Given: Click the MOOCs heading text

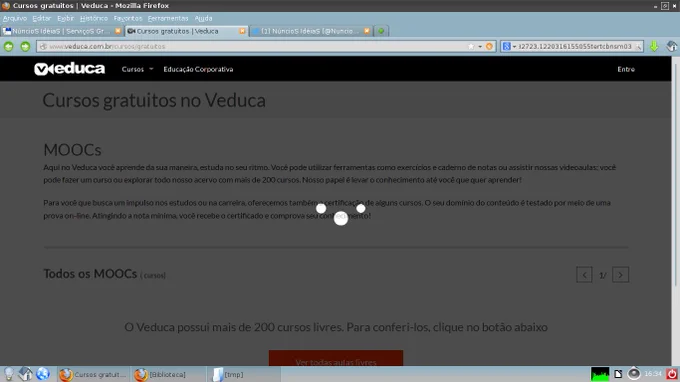Looking at the screenshot, I should point(72,150).
